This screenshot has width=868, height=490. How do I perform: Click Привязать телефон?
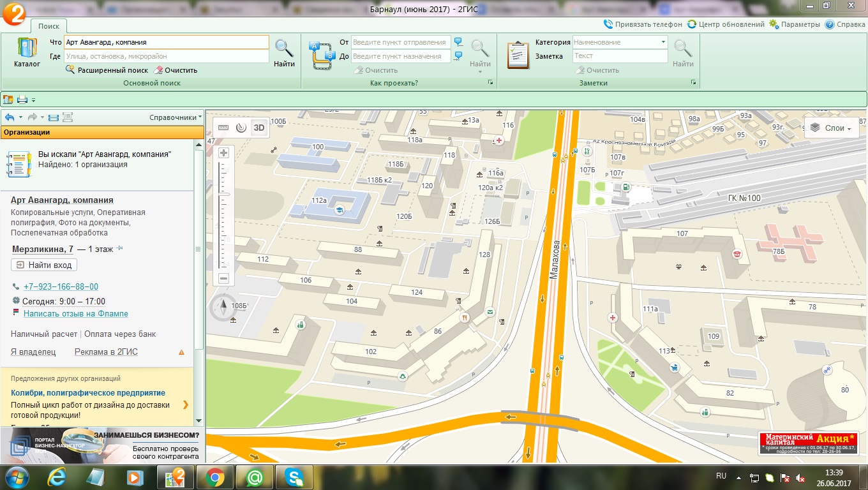click(643, 24)
